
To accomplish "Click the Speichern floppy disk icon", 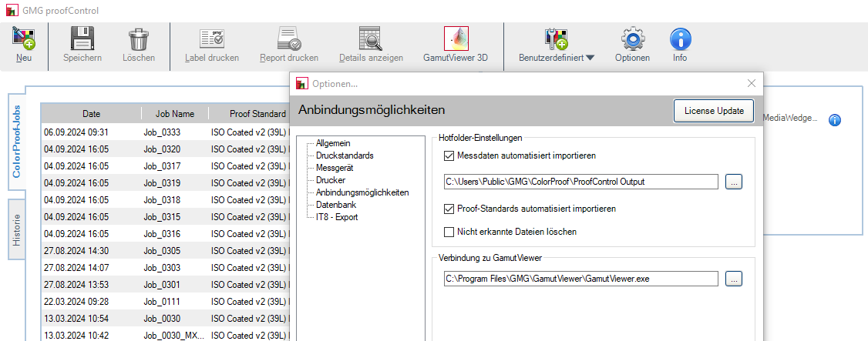I will pyautogui.click(x=82, y=38).
